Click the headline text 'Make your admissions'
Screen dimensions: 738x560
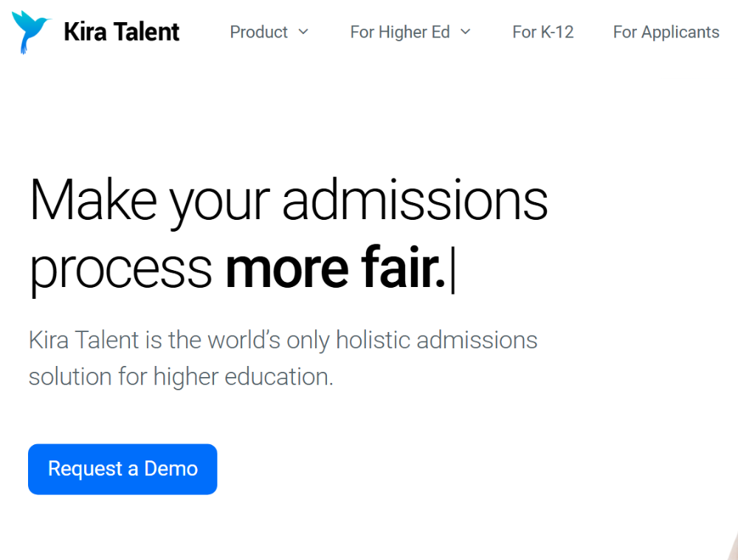289,201
